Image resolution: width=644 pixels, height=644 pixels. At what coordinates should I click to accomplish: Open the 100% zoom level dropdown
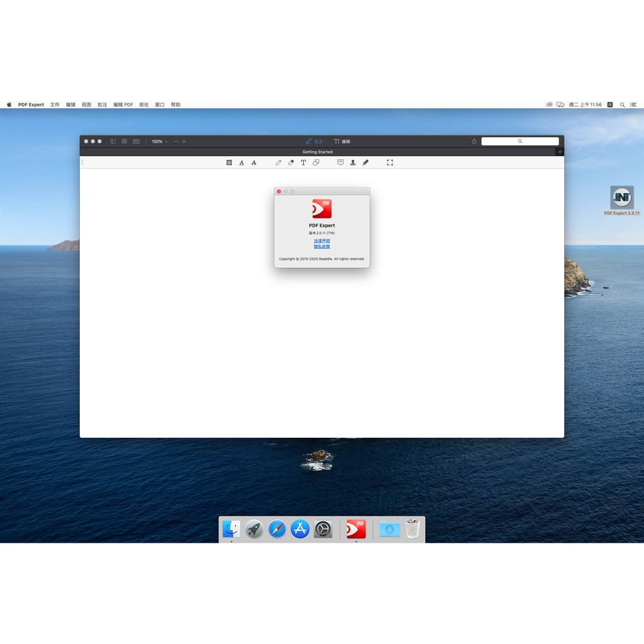click(159, 142)
